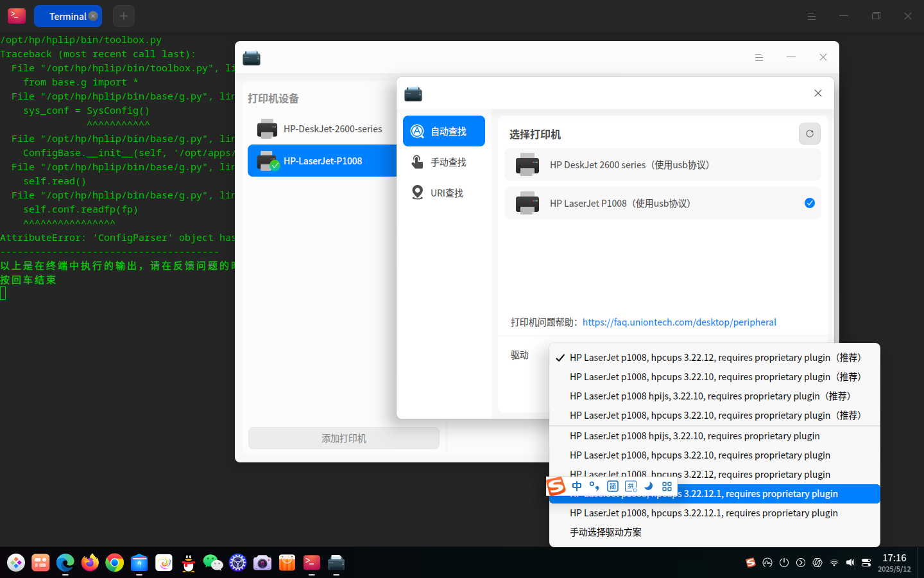The image size is (924, 578).
Task: Open QQ penguin icon in the taskbar
Action: [x=188, y=563]
